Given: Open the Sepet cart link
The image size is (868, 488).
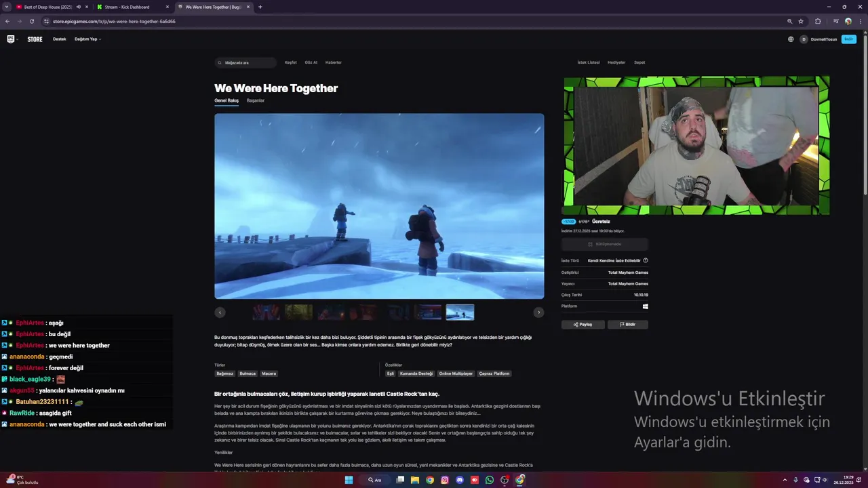Looking at the screenshot, I should (639, 62).
